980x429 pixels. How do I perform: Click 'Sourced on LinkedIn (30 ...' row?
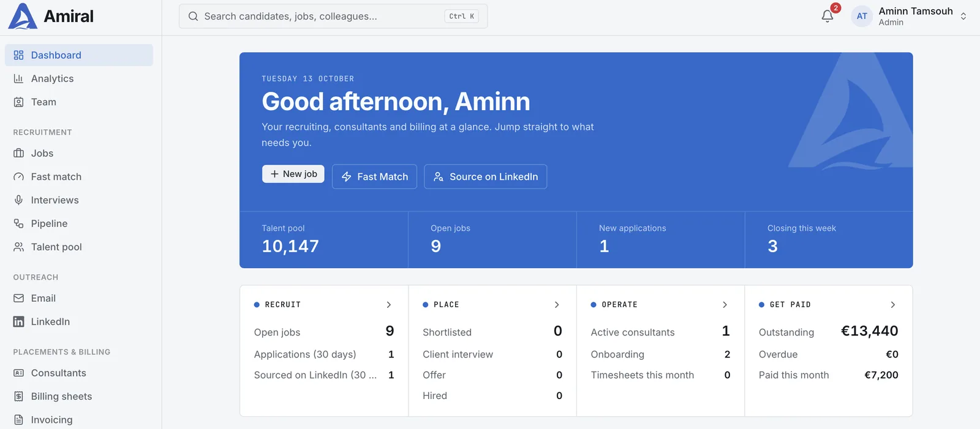point(324,375)
